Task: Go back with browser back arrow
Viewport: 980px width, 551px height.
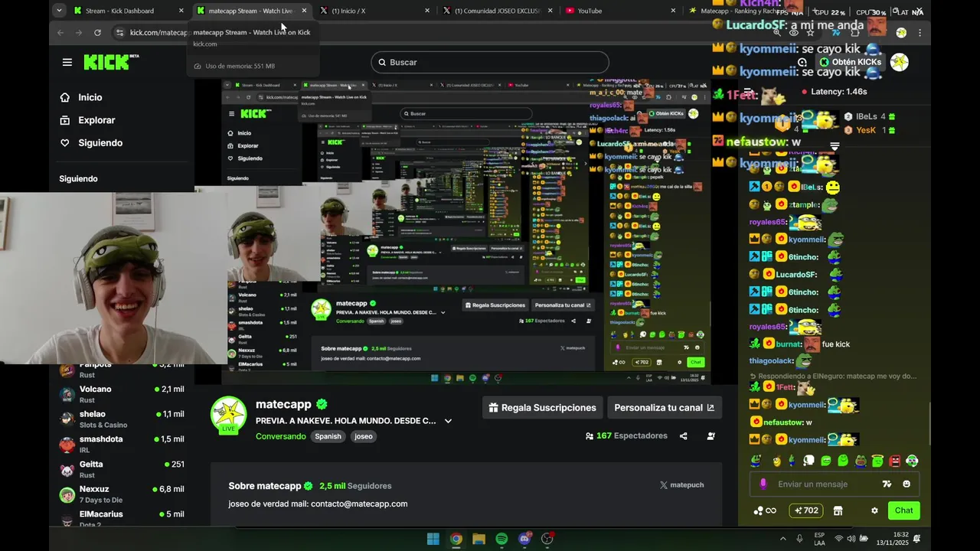Action: click(x=60, y=32)
